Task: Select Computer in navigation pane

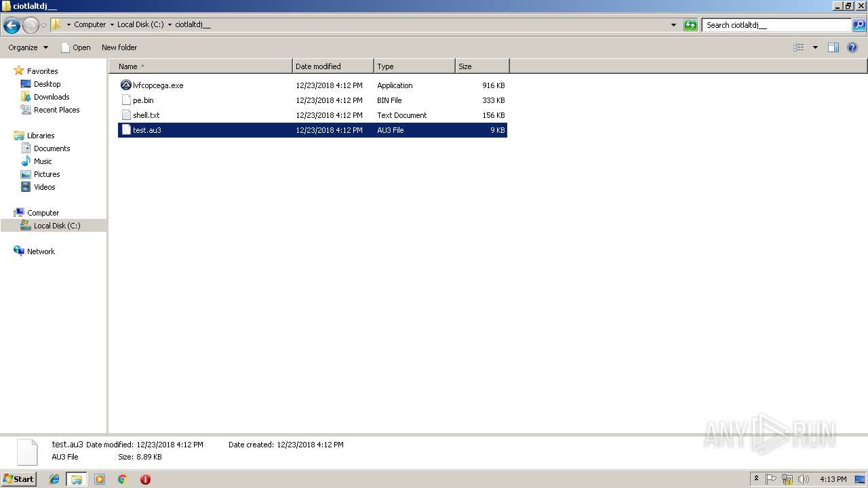Action: click(43, 213)
